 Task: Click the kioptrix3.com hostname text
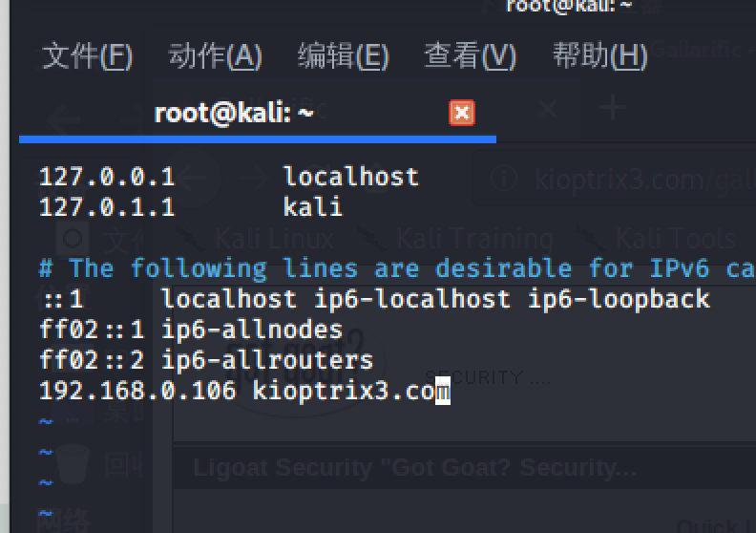344,391
